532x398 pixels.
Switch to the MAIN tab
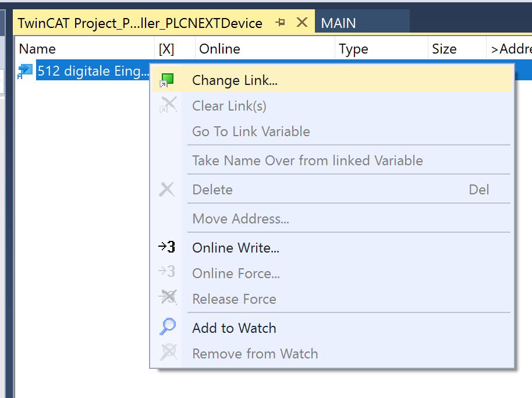[x=362, y=23]
